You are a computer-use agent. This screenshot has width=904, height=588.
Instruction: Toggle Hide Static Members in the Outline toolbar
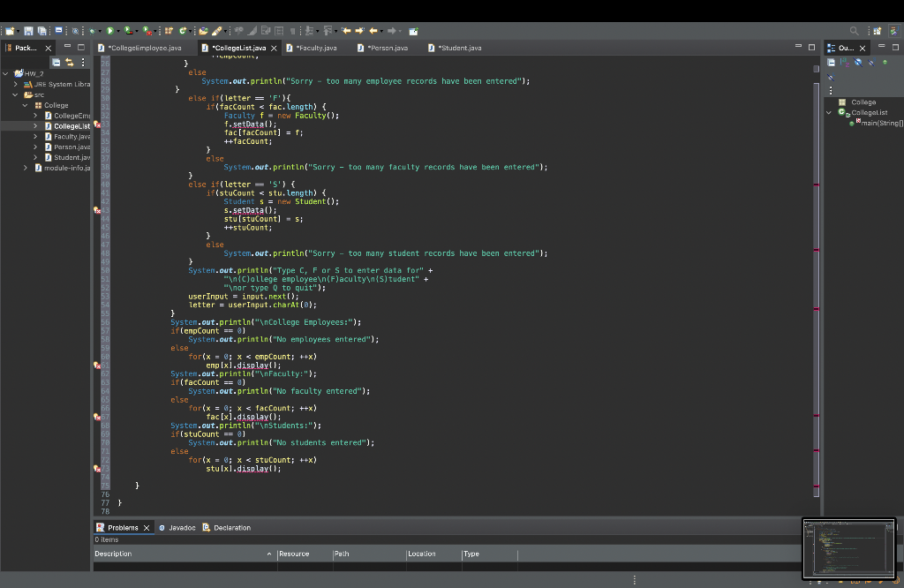[x=871, y=62]
